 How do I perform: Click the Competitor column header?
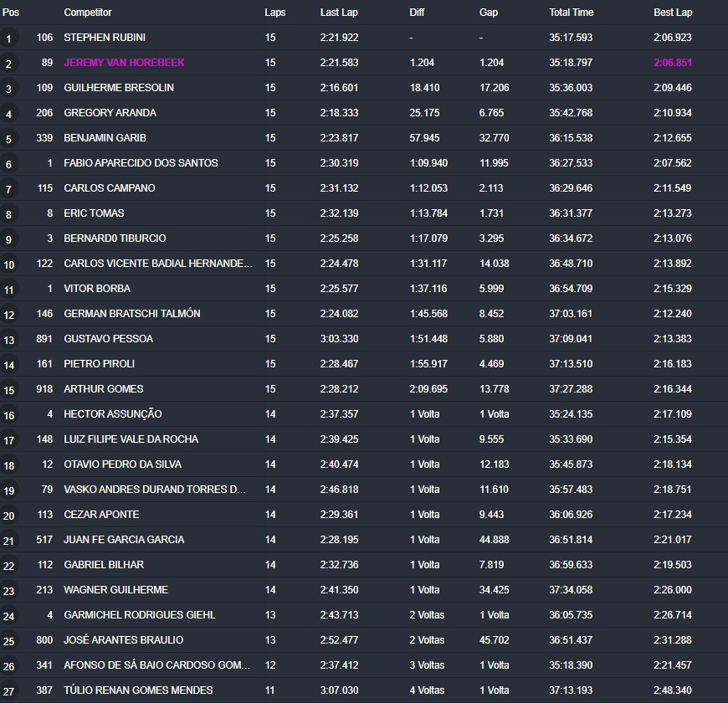[x=88, y=13]
